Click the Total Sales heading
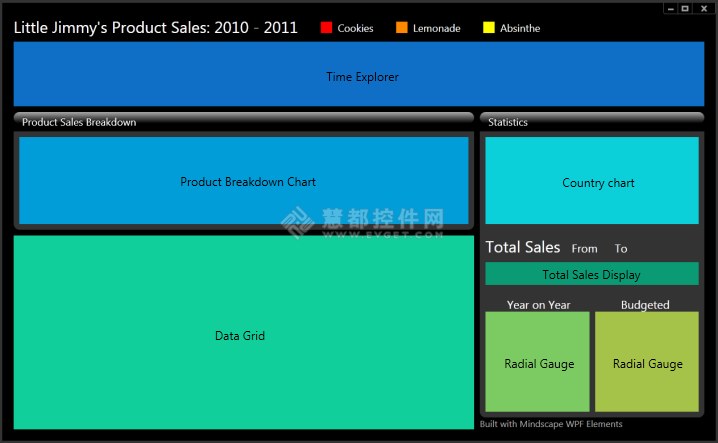Image resolution: width=718 pixels, height=443 pixels. 522,247
